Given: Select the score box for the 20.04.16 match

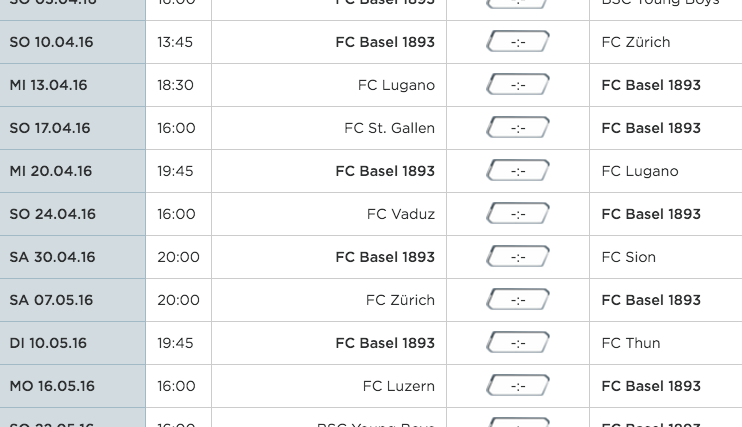Looking at the screenshot, I should [518, 171].
